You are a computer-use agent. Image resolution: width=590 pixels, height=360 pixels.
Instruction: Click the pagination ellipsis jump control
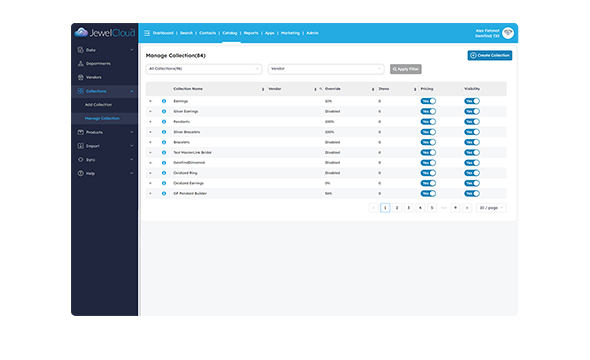coord(444,208)
